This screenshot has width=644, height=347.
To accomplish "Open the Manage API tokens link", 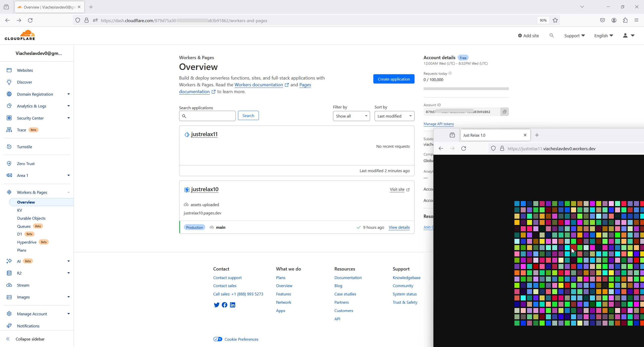I will 438,124.
